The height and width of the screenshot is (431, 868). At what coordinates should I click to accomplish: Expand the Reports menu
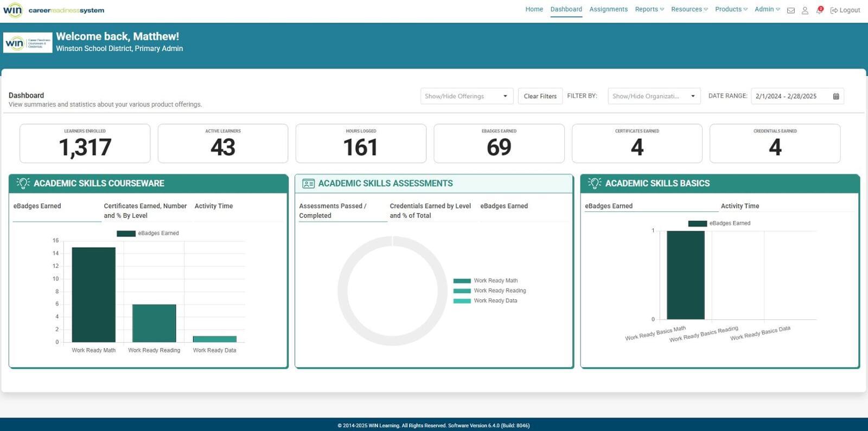coord(649,9)
